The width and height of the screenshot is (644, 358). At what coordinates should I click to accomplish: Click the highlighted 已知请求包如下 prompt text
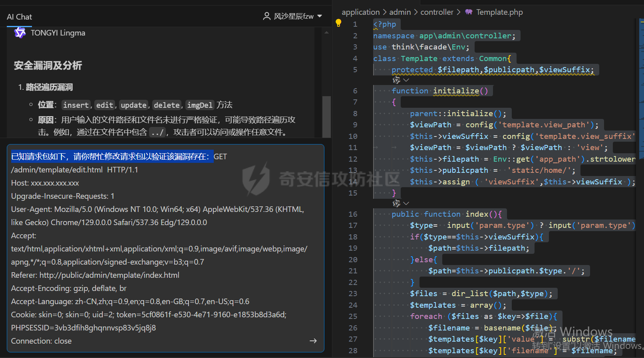pyautogui.click(x=112, y=156)
